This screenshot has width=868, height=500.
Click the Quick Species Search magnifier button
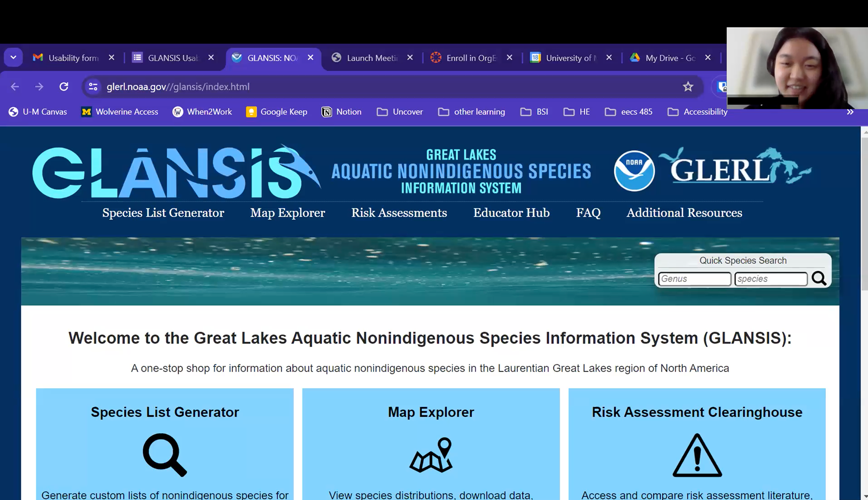819,278
